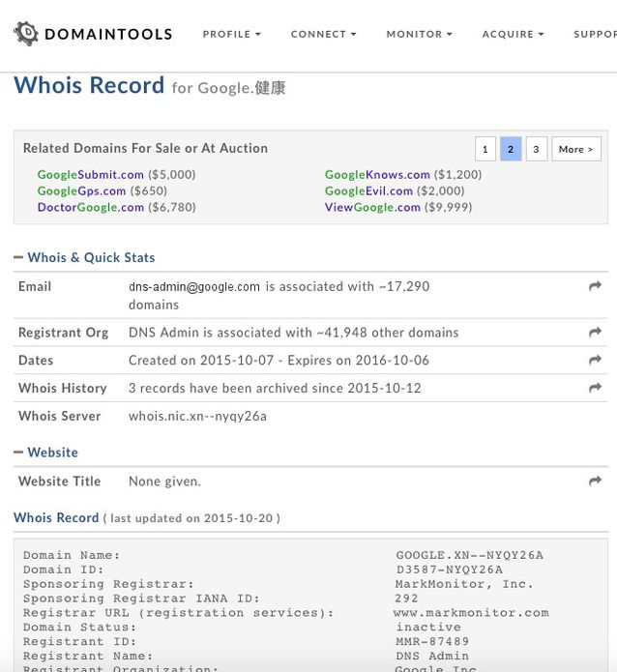Click the share arrow beside Website Title
Screen dimensions: 617x672
pos(595,482)
